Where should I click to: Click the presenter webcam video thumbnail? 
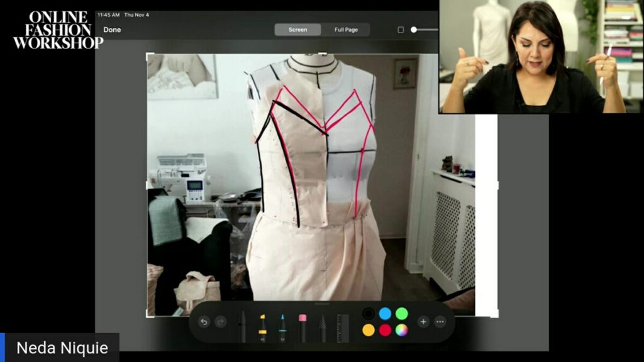541,57
